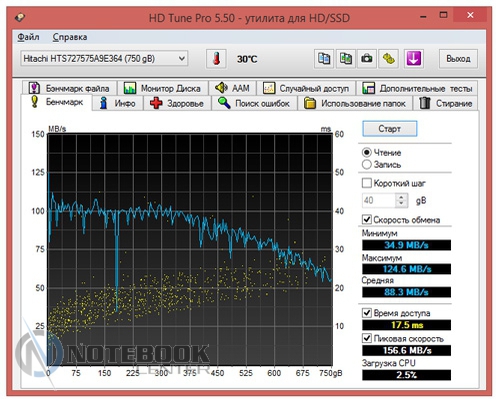This screenshot has width=500, height=401.
Task: Switch to the Инфо tab
Action: [x=118, y=103]
